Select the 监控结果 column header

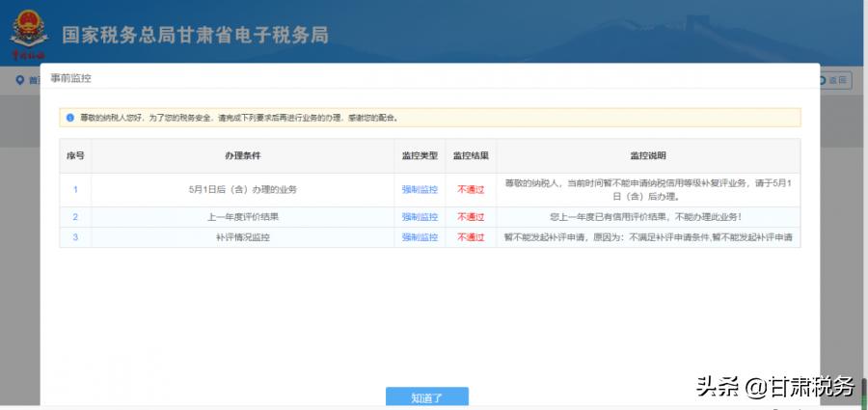[471, 155]
